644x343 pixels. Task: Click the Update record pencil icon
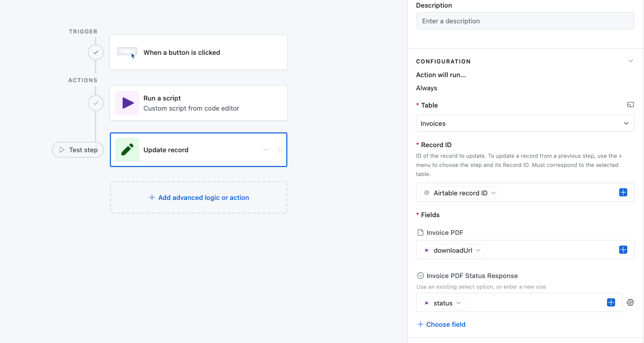[x=127, y=150]
